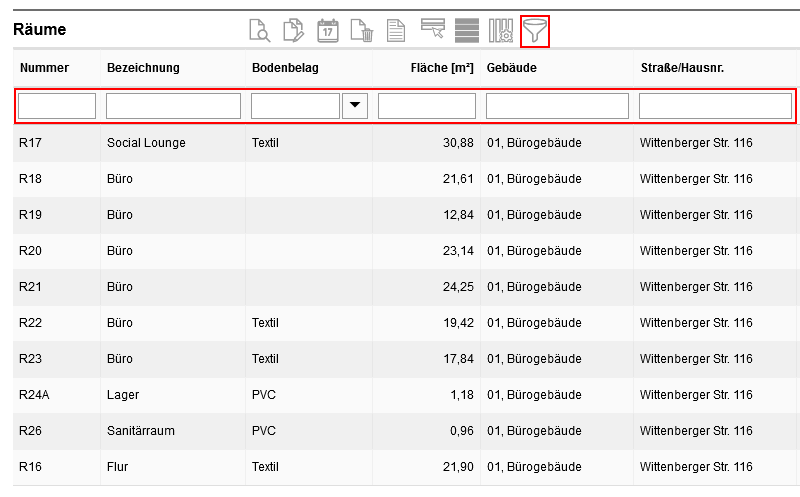
Task: Sort by the Fläche [m²] column header
Action: coord(441,68)
